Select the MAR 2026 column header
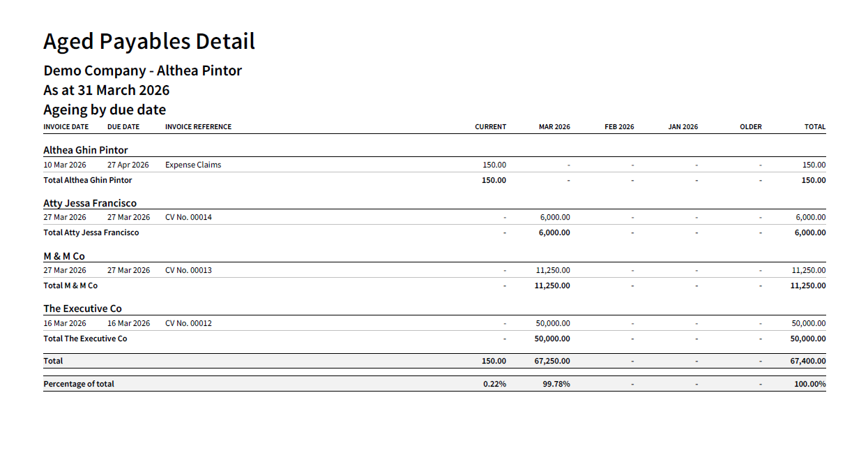This screenshot has height=469, width=868. coord(554,127)
